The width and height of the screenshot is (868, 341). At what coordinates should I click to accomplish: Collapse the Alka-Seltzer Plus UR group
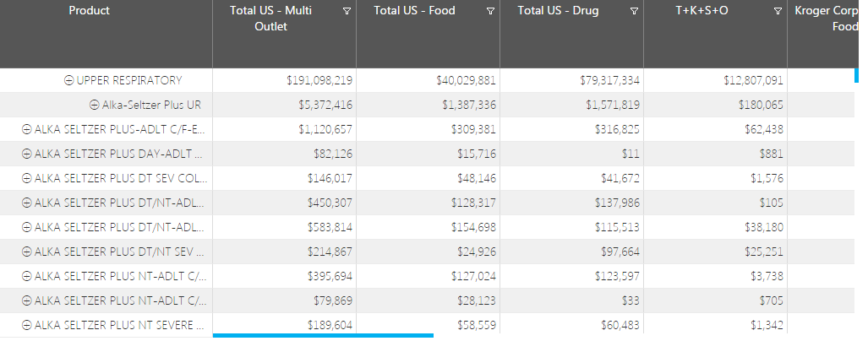[x=95, y=106]
